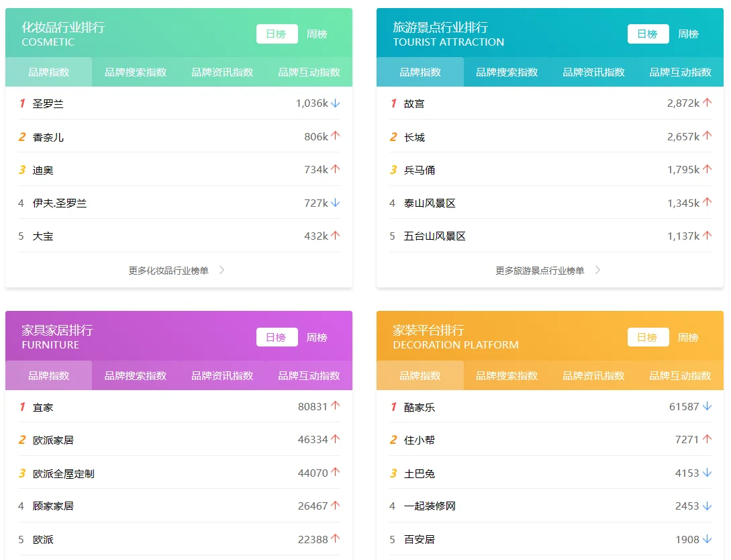Click up-trend arrow beside 欧派全屋定制 44070
This screenshot has width=731, height=560.
pyautogui.click(x=335, y=472)
